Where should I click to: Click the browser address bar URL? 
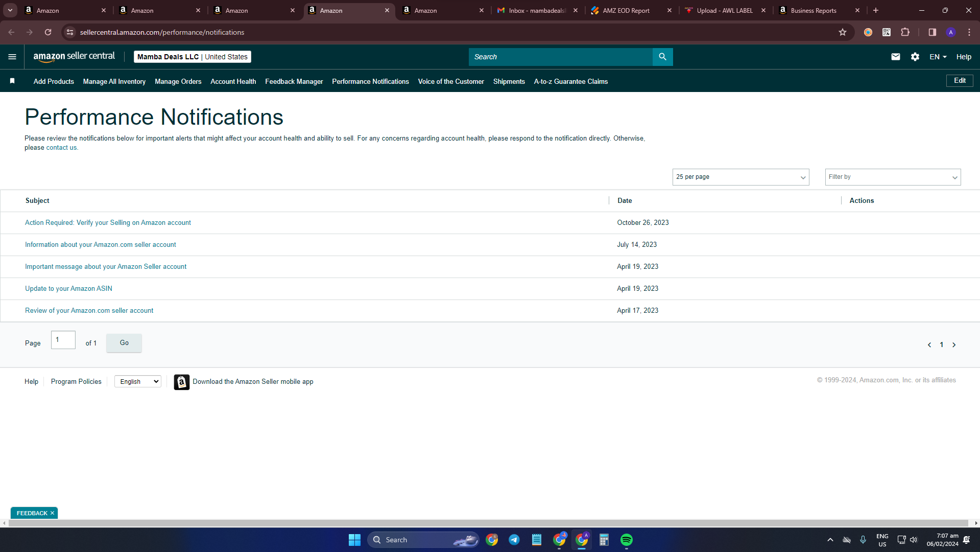click(162, 32)
